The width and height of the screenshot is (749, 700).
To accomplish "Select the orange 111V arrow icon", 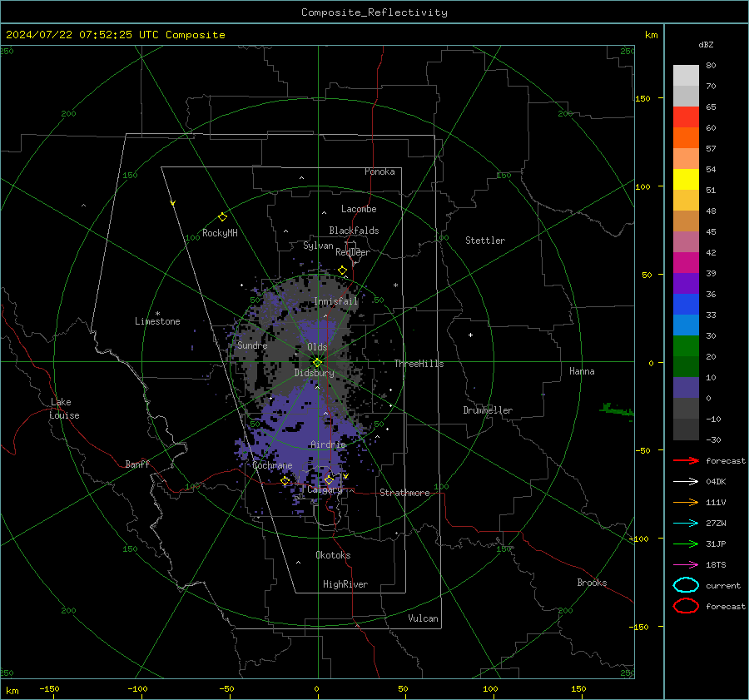I will [x=686, y=502].
